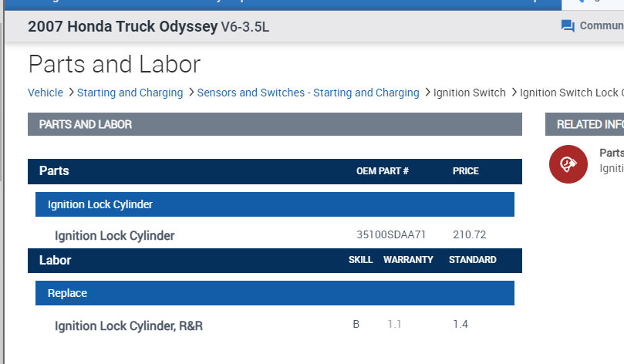Viewport: 624px width, 364px height.
Task: Open the Community link text
Action: click(602, 26)
